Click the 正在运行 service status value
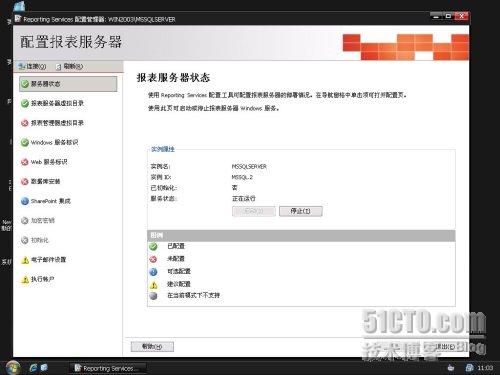 pos(244,198)
